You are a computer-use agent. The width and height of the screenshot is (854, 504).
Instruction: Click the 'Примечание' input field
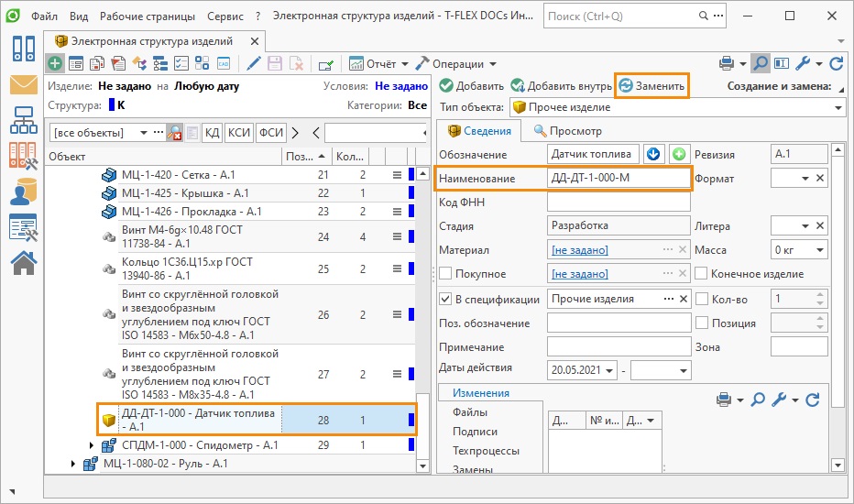click(619, 347)
